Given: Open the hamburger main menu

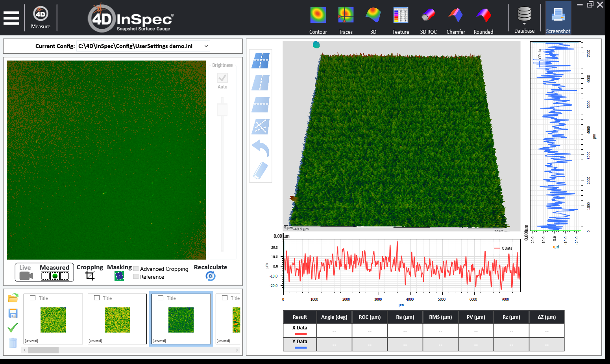Looking at the screenshot, I should coord(11,18).
